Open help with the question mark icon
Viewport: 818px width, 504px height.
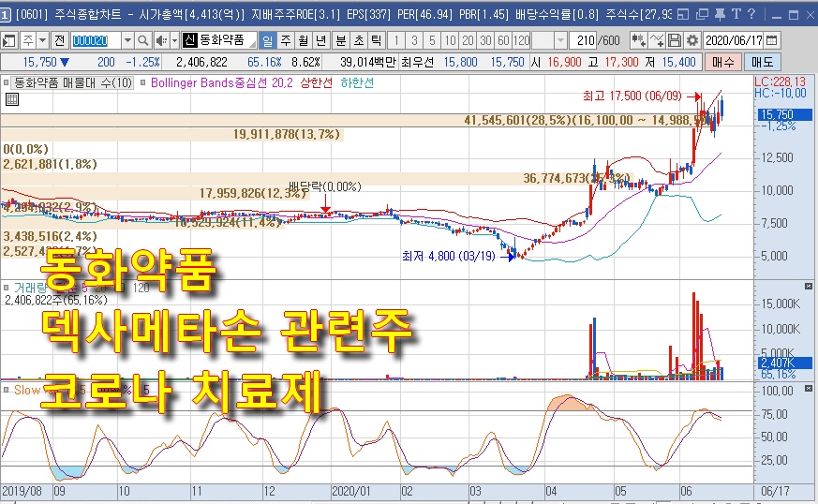pos(751,14)
